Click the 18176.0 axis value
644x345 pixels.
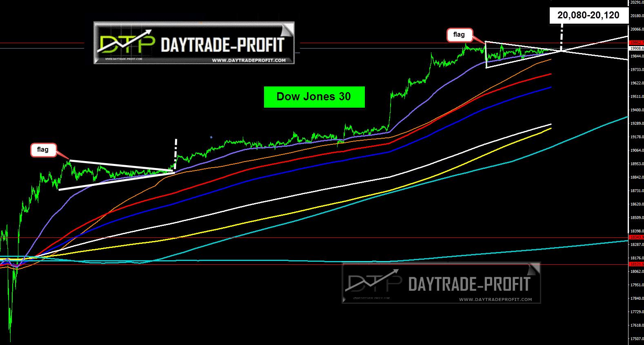pos(637,258)
